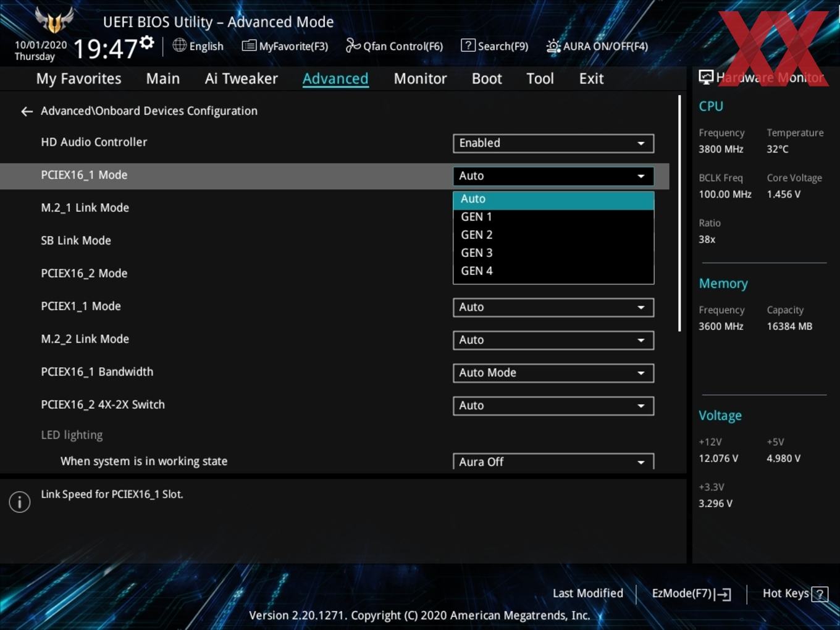Image resolution: width=840 pixels, height=630 pixels.
Task: Open M.2_2 Link Mode dropdown
Action: tap(553, 340)
